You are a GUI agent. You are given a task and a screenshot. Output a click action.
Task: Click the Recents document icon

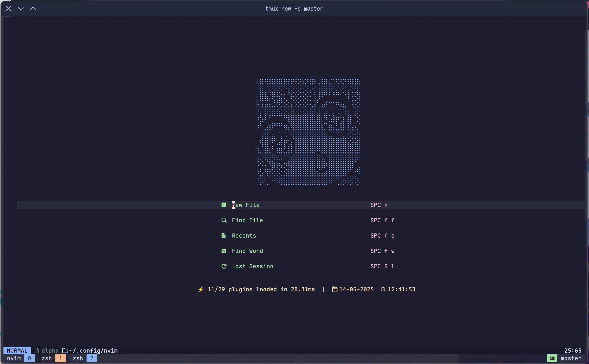(224, 236)
